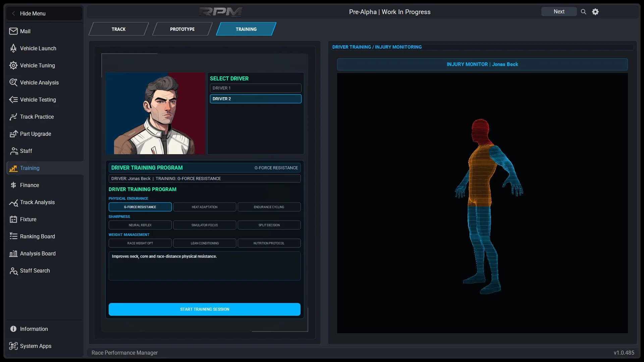644x362 pixels.
Task: Select G-Force Resistance training option
Action: click(x=140, y=207)
